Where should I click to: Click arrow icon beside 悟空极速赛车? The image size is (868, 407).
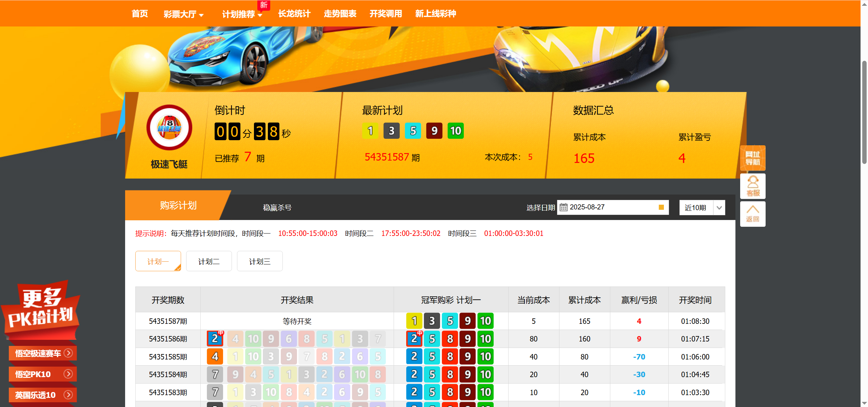pyautogui.click(x=68, y=353)
